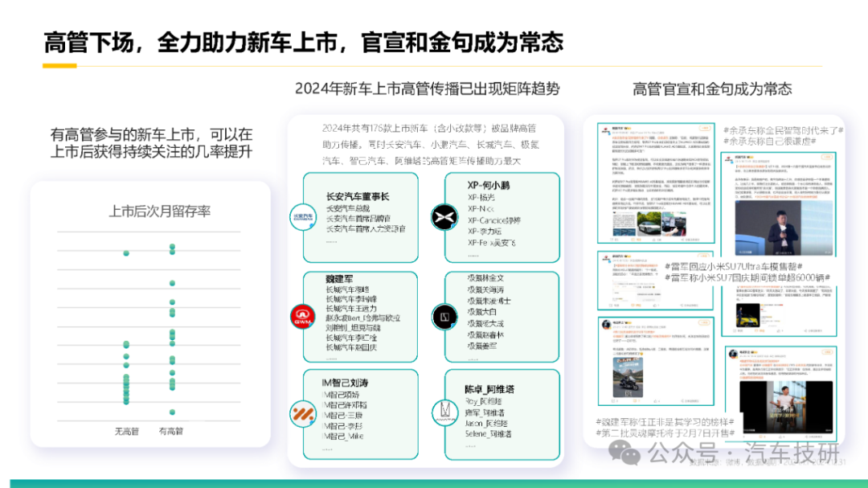Viewport: 868px width, 488px height.
Task: Click chart title 上市后次月留存率
Action: point(159,211)
